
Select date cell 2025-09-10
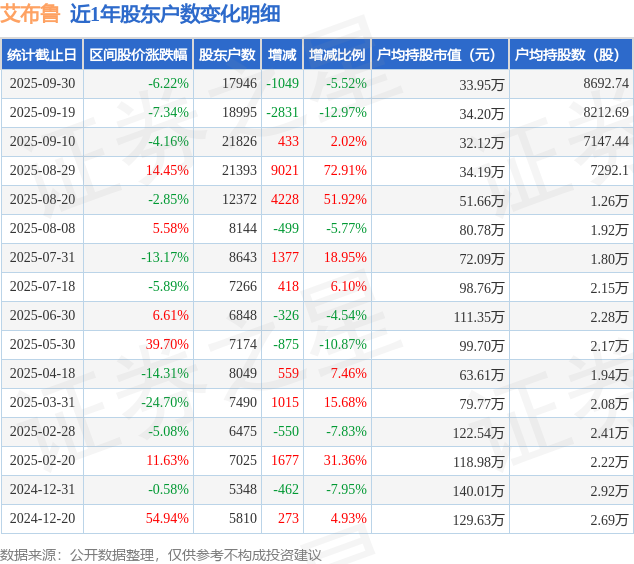click(42, 142)
